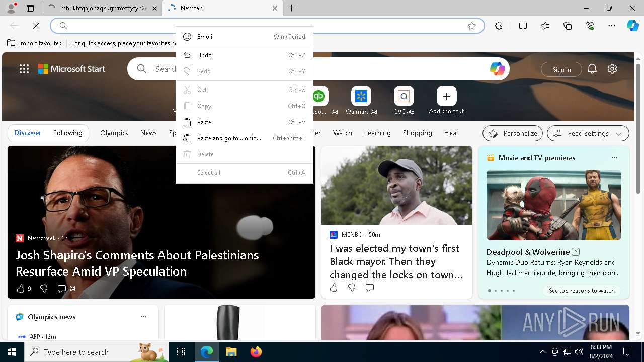Open Olympics news card options menu
644x362 pixels.
(143, 317)
